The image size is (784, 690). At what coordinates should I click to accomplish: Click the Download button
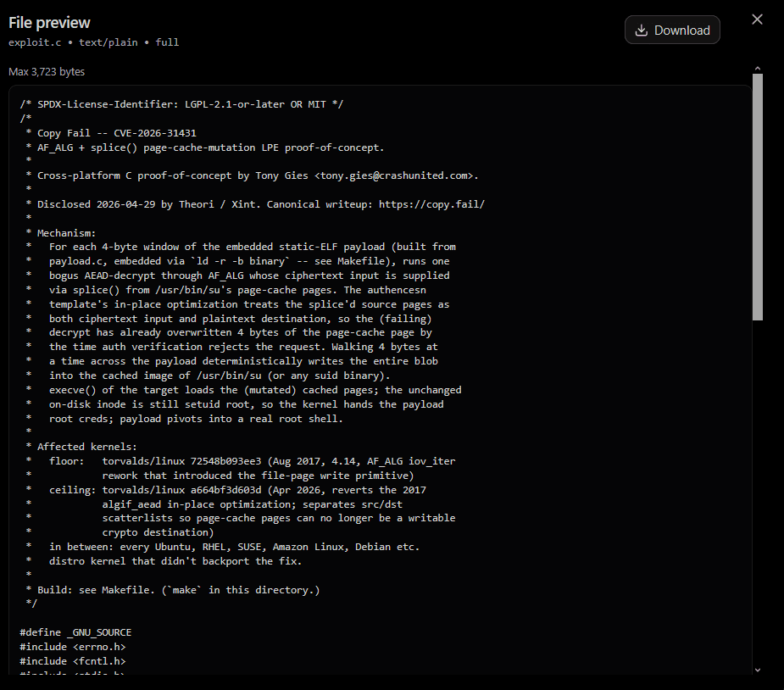coord(672,30)
